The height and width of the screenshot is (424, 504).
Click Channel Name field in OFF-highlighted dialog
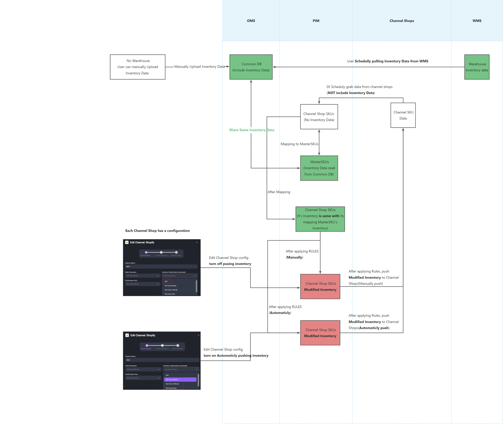tap(161, 266)
